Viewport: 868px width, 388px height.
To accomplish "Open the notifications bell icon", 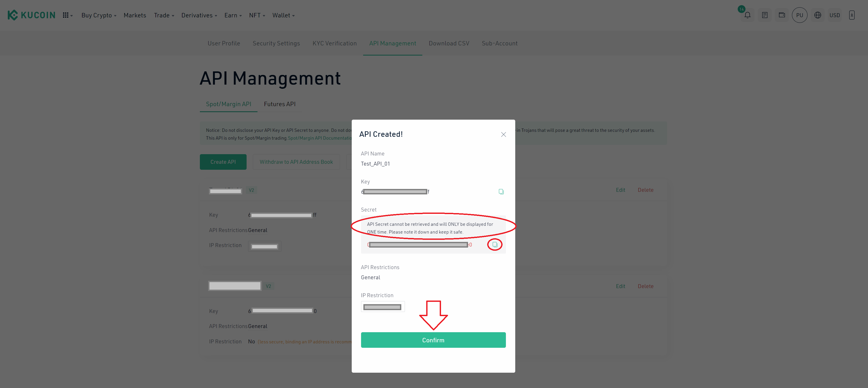I will (x=747, y=15).
